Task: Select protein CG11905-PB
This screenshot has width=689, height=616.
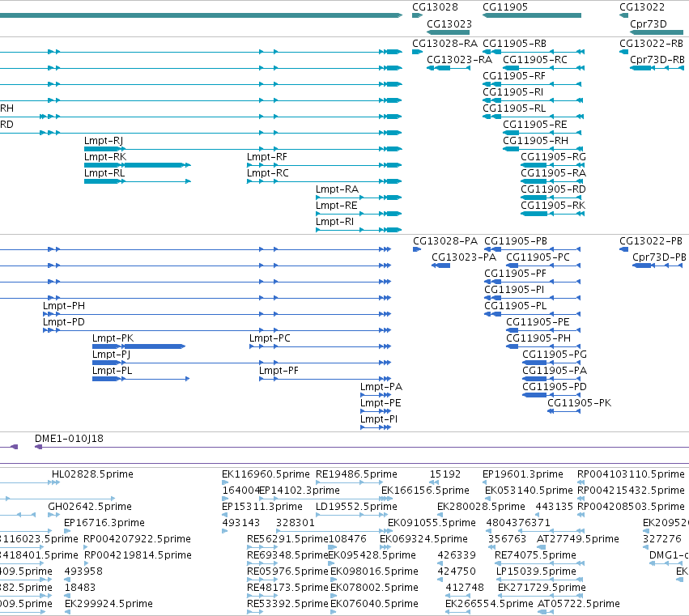Action: coord(516,241)
